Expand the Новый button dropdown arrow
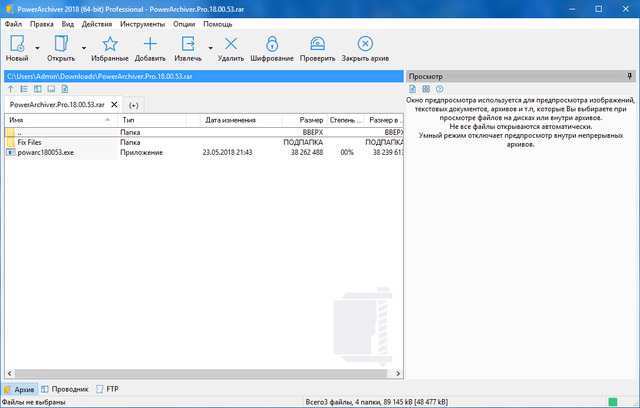640x408 pixels. [x=37, y=47]
